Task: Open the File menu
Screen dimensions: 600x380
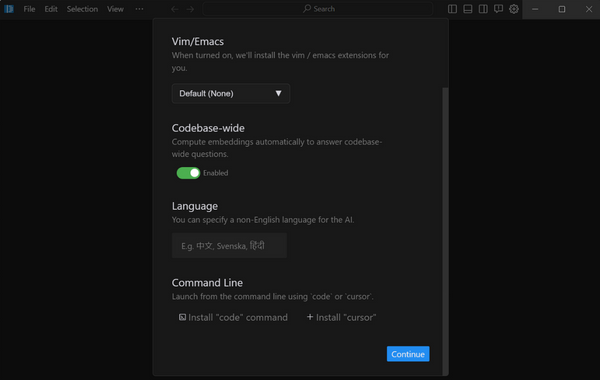Action: point(29,9)
